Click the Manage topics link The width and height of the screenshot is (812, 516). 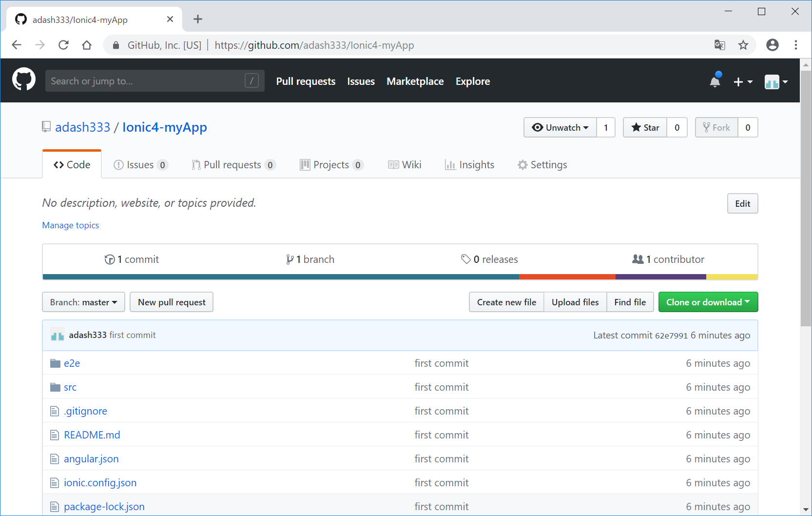pos(71,225)
